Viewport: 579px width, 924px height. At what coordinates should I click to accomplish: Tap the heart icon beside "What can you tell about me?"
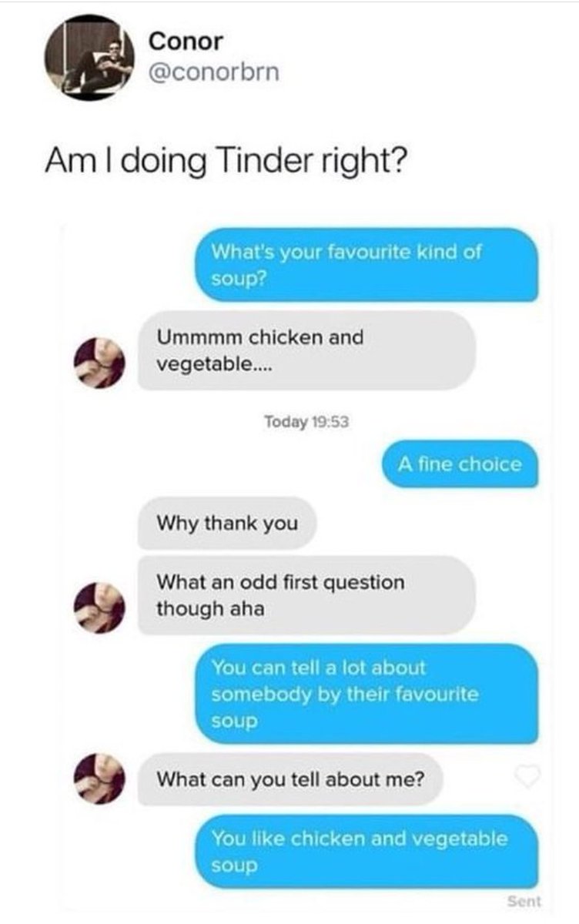point(527,778)
